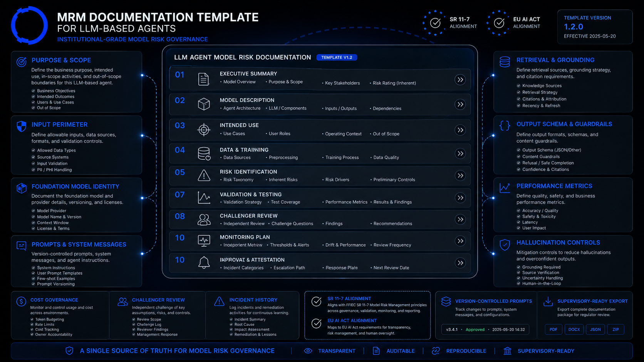Open the Data & Training section title
Screen dimensions: 644x362
pos(244,150)
